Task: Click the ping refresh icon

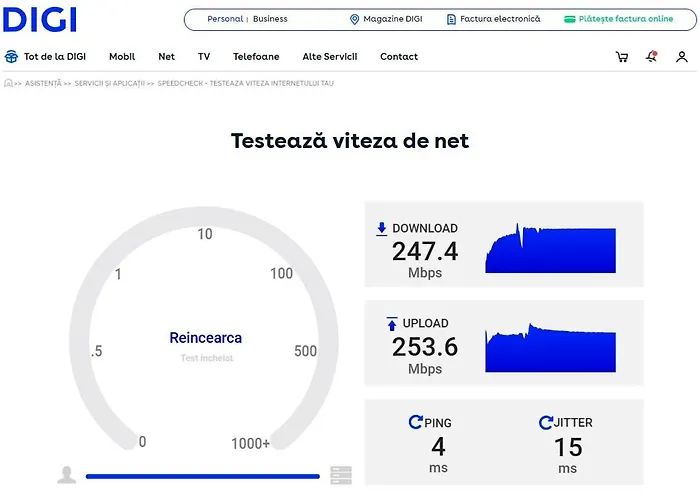Action: 415,423
